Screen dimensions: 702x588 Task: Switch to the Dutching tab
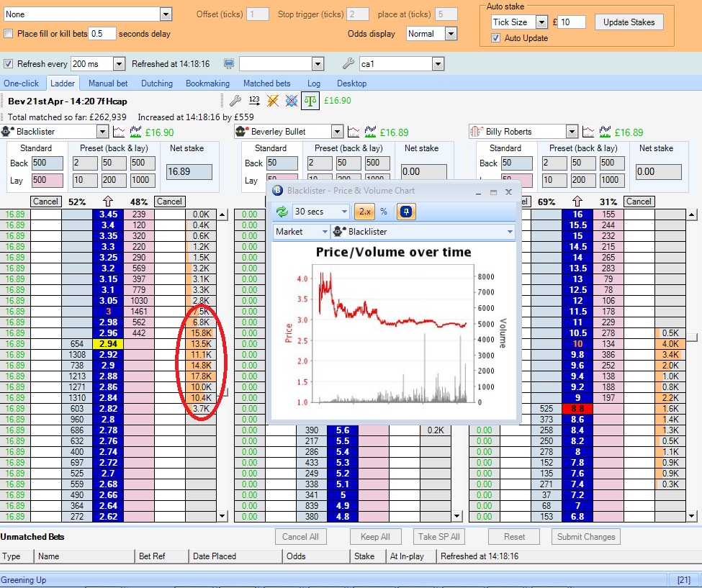(156, 83)
